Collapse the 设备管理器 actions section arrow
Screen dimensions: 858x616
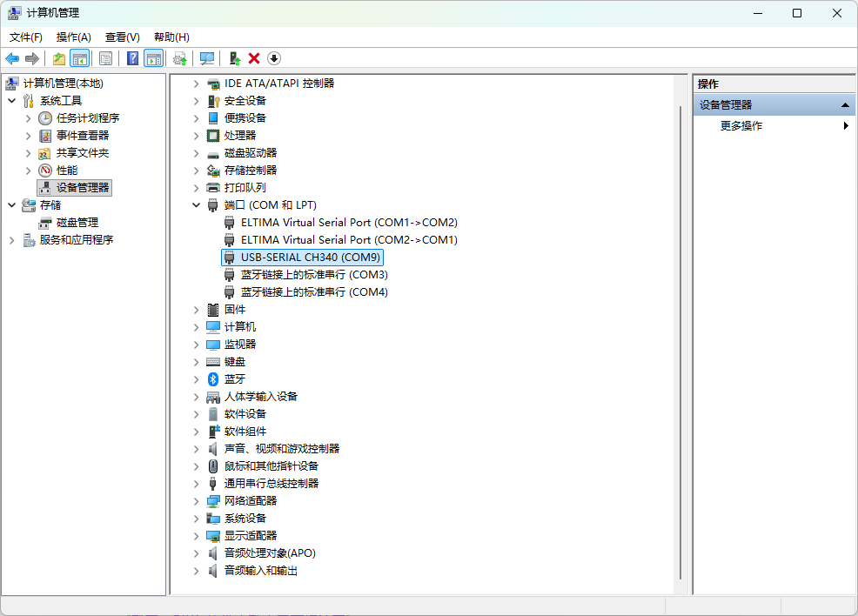tap(844, 105)
